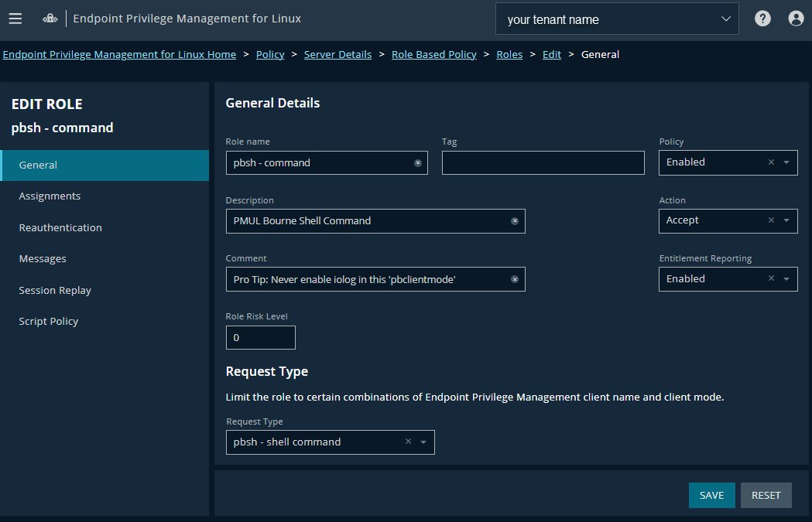Click the 'EDIT ROLE' sidebar title
812x522 pixels.
tap(46, 104)
